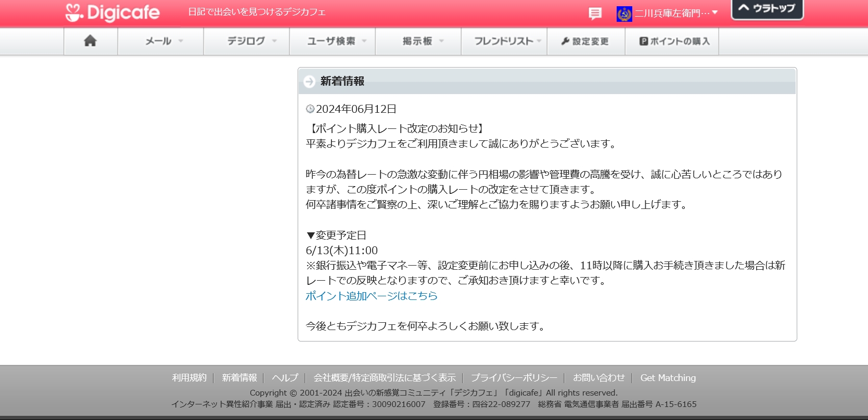The width and height of the screenshot is (868, 420).
Task: Open 会社概要/特定商取引法に基づく表示 footer link
Action: point(385,378)
